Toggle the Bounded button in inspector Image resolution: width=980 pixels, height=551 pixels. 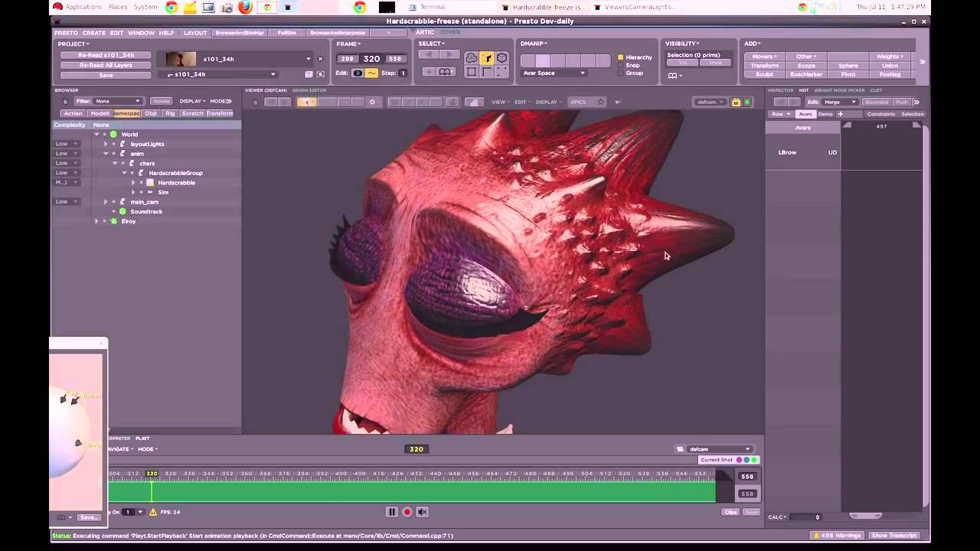coord(877,102)
